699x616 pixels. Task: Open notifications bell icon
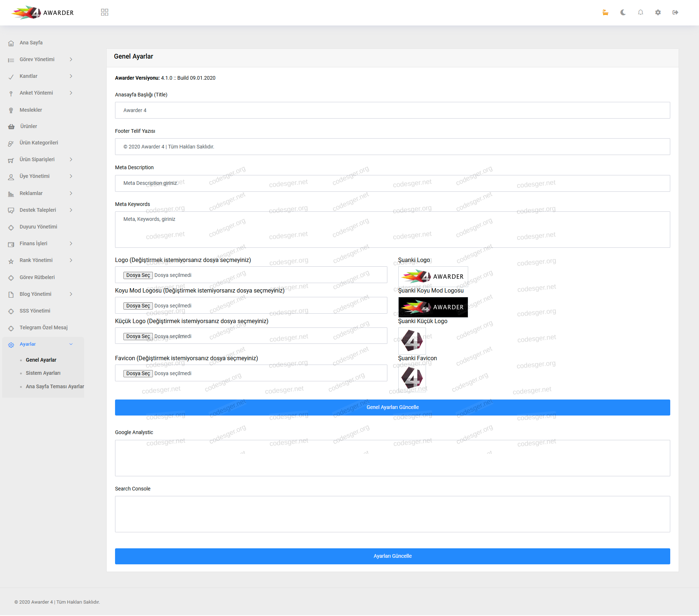[x=640, y=12]
